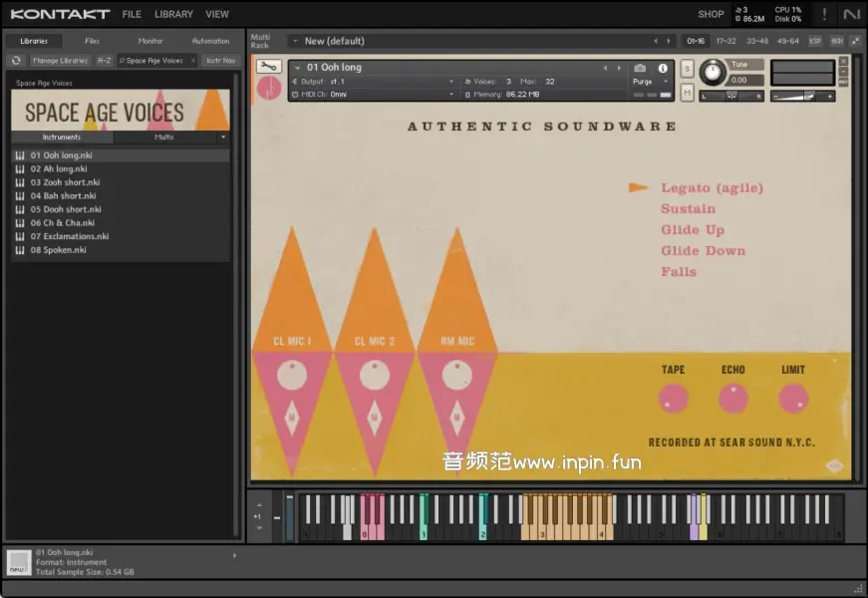The width and height of the screenshot is (868, 598).
Task: Click the refresh libraries icon
Action: pyautogui.click(x=16, y=61)
